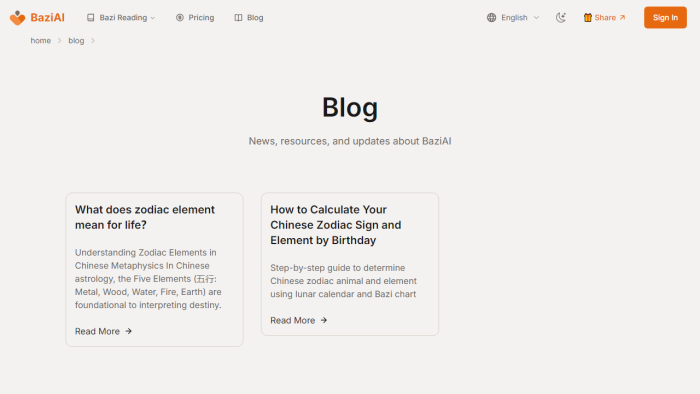Click the gift icon beside Share
The image size is (700, 394).
pyautogui.click(x=588, y=17)
